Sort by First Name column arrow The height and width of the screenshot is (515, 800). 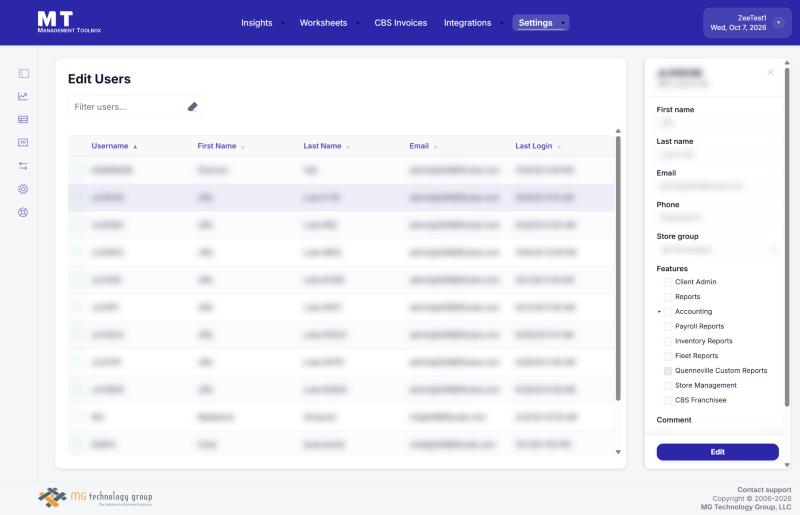tap(243, 147)
